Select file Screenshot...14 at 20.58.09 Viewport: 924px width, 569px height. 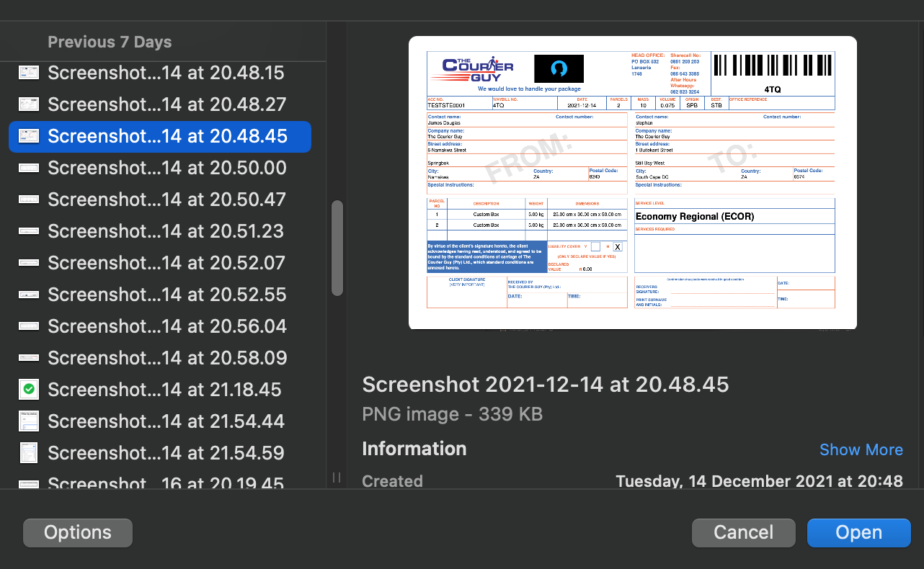pos(159,358)
